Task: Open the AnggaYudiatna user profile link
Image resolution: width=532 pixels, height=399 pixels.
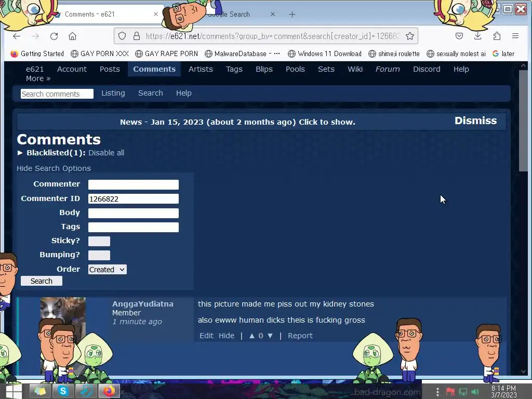Action: [x=142, y=303]
